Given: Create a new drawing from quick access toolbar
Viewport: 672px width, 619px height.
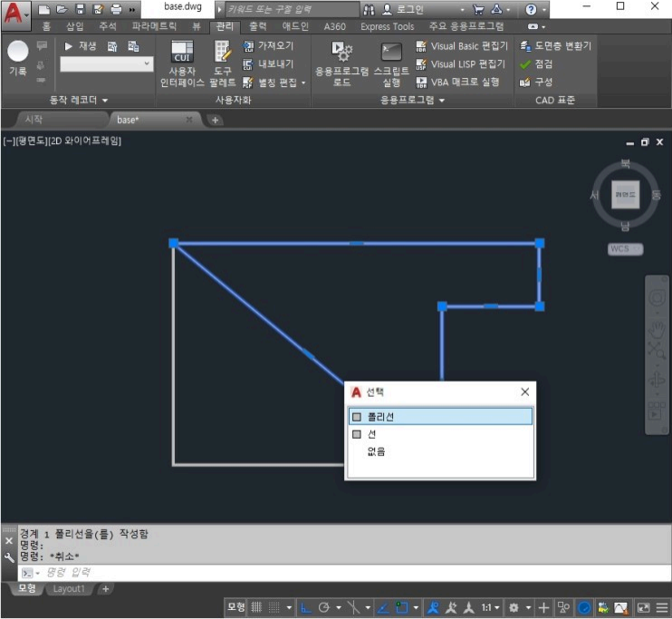Looking at the screenshot, I should (x=44, y=9).
